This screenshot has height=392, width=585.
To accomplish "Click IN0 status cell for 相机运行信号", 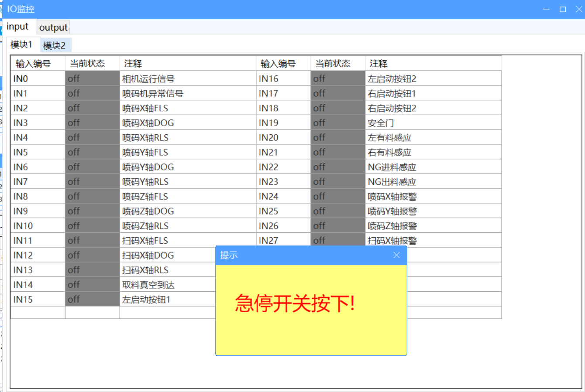I will click(x=92, y=79).
